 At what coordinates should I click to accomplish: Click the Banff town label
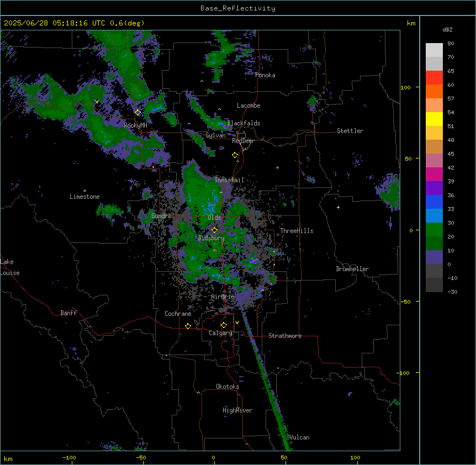pyautogui.click(x=68, y=313)
